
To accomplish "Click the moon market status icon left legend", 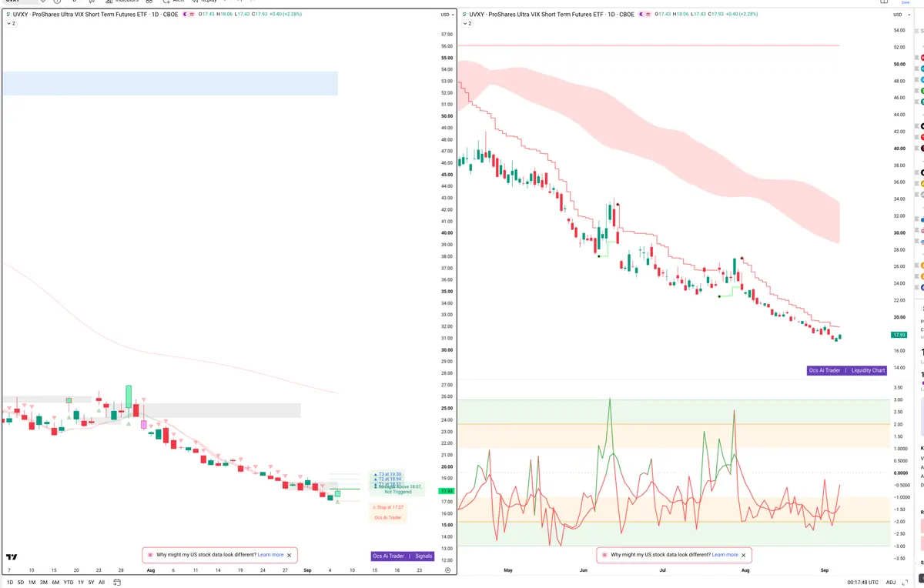I will (185, 15).
